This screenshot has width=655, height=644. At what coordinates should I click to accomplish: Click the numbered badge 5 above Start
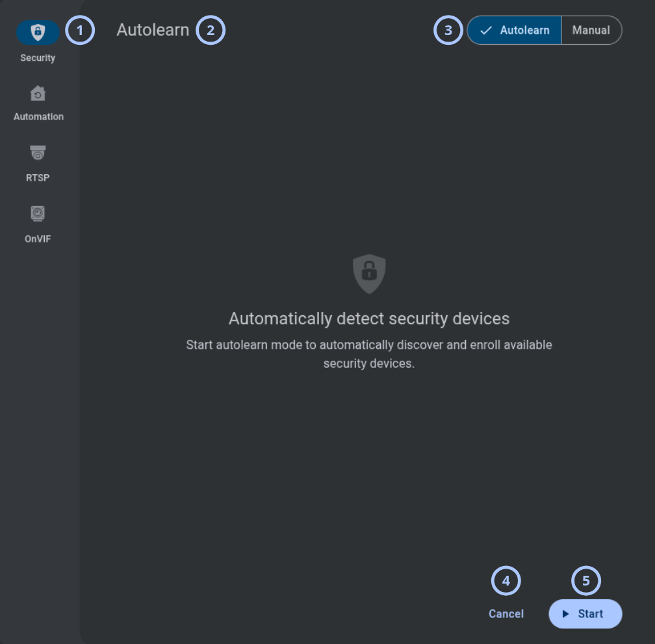click(x=586, y=580)
